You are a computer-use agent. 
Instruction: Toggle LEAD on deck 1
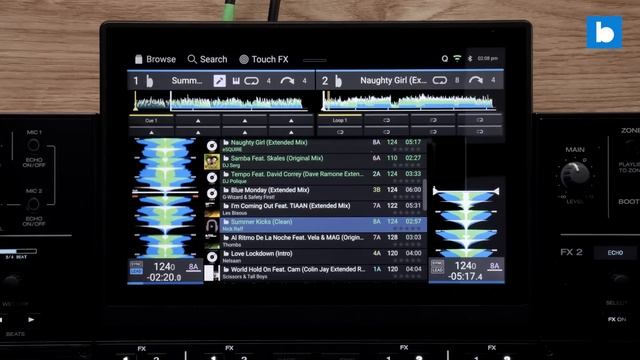[136, 271]
